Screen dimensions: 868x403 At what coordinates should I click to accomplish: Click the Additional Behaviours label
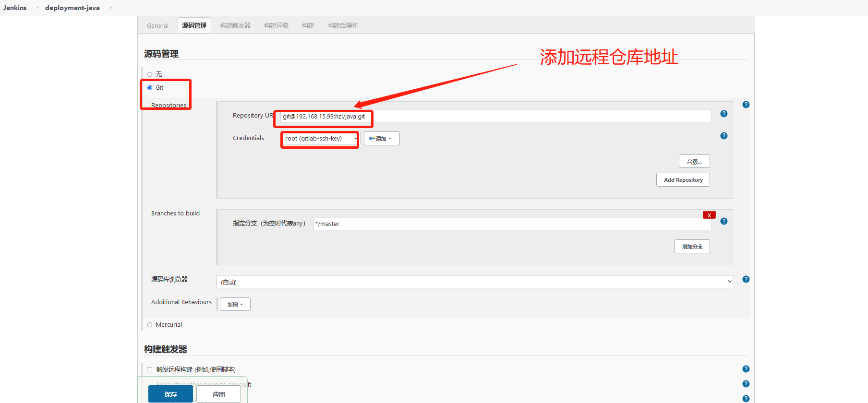click(x=181, y=302)
